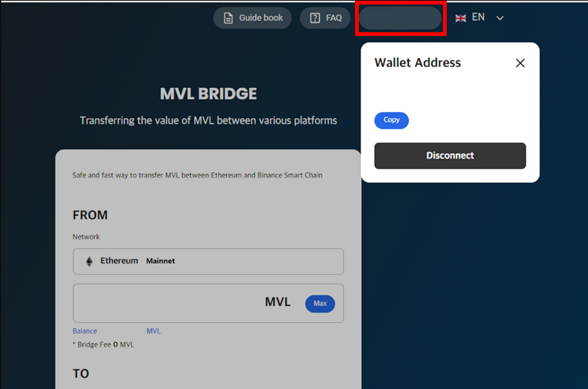
Task: Expand the EN language dropdown chevron
Action: [x=500, y=18]
